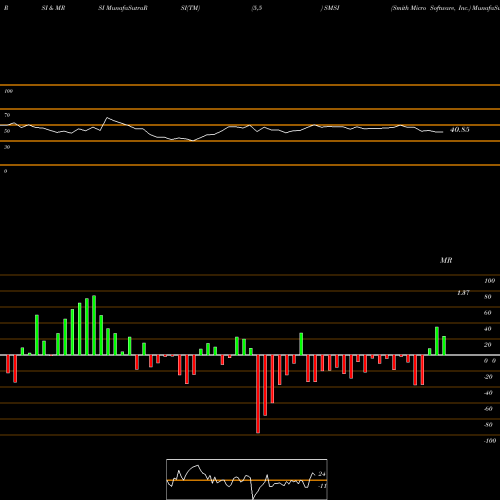Image resolution: width=500 pixels, height=500 pixels.
Task: Select the RSI value label 40.85
Action: pyautogui.click(x=460, y=130)
